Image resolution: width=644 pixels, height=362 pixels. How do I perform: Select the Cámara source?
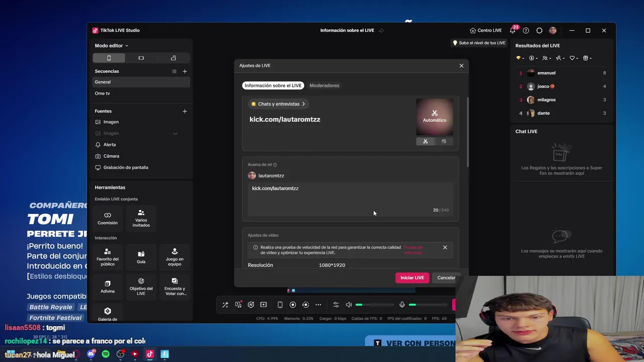[x=141, y=156]
